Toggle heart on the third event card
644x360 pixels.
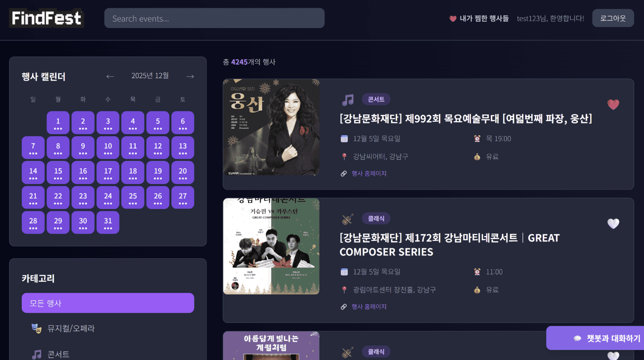(613, 355)
